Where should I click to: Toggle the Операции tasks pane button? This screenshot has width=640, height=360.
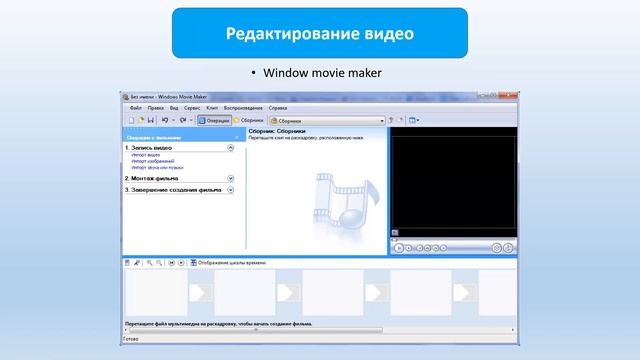(x=214, y=120)
